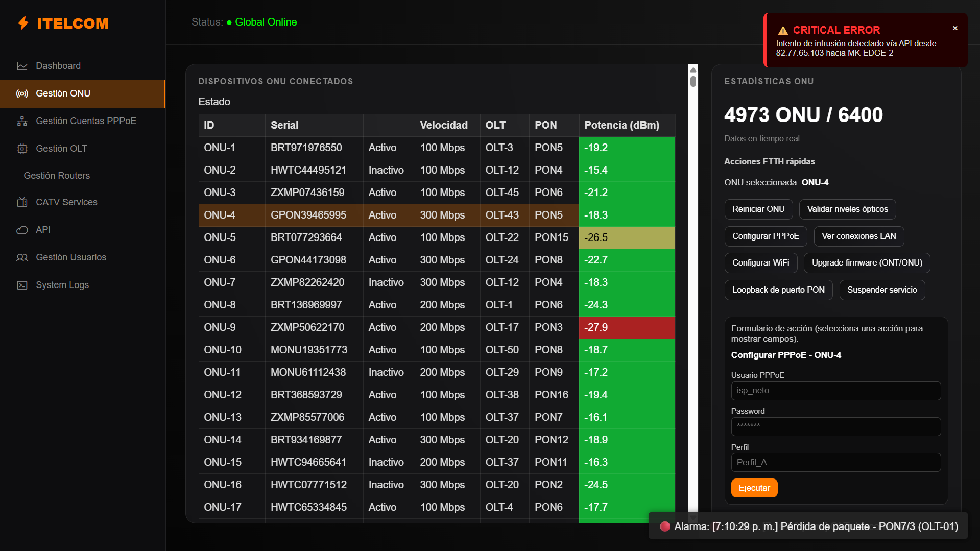Click the Serial column header
This screenshot has height=551, width=980.
pos(314,125)
